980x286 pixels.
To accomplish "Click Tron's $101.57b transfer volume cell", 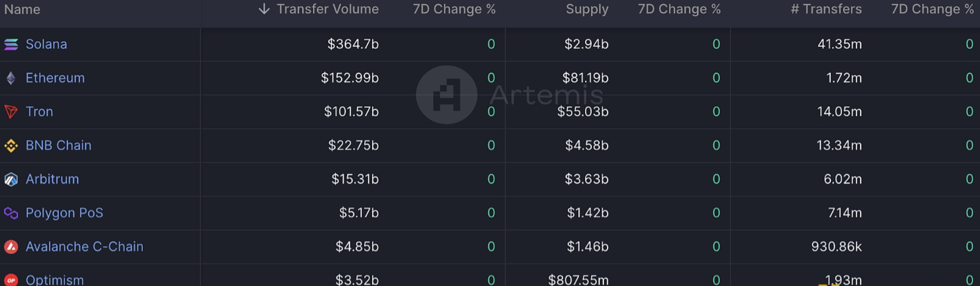I will 351,111.
